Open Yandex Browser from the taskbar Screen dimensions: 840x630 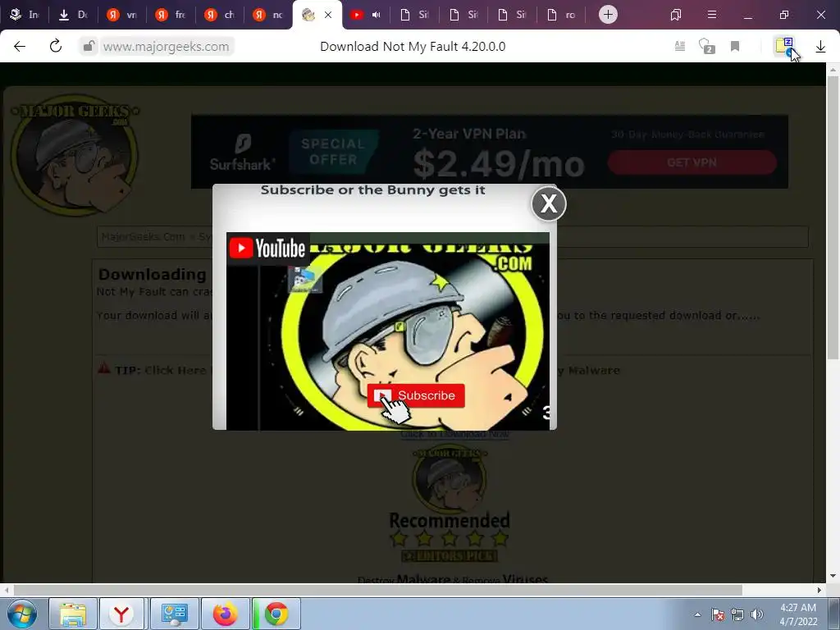(121, 614)
